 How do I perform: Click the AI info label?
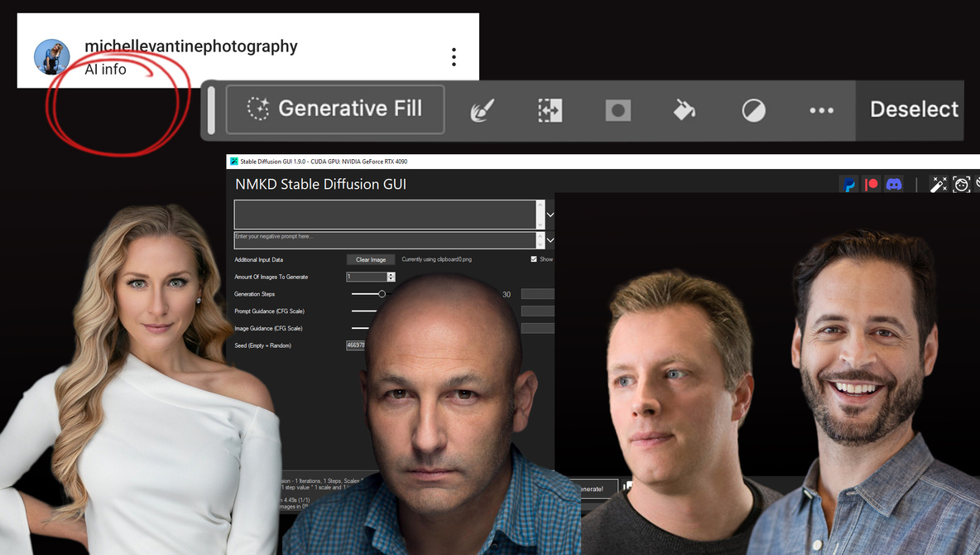(105, 70)
